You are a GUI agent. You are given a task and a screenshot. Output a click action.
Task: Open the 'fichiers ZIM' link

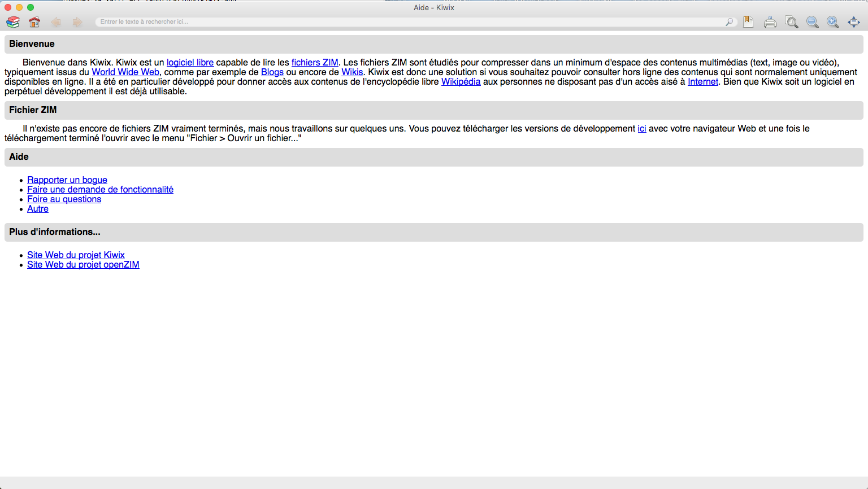(315, 63)
